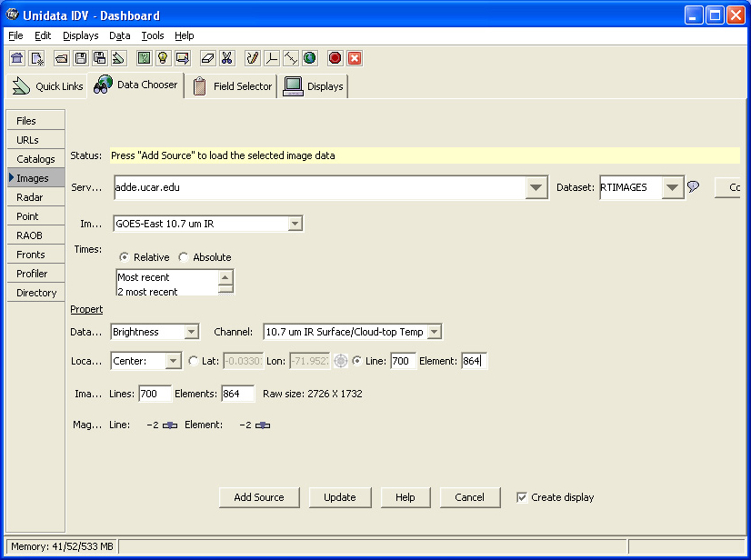The height and width of the screenshot is (560, 751).
Task: Adjust the Element magnification slider
Action: 263,425
